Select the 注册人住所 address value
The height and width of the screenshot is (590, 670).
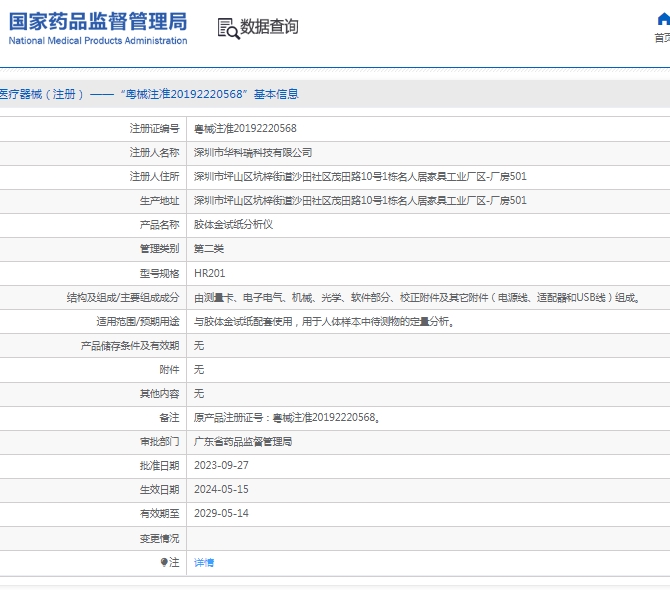(360, 176)
